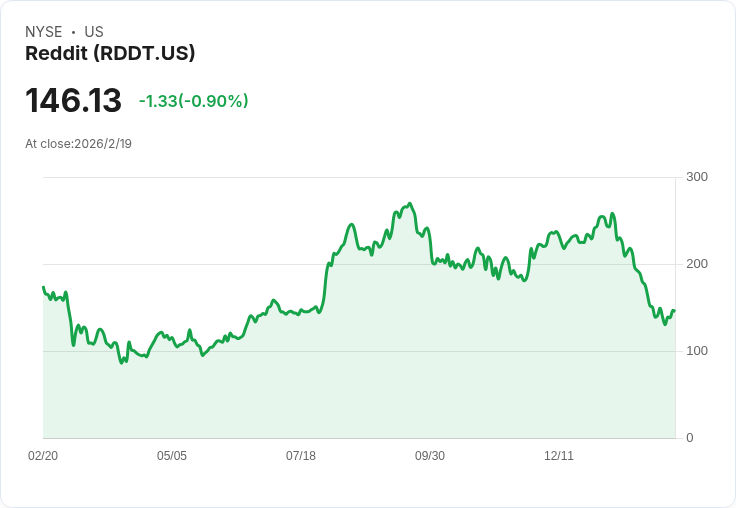
Task: Select the 12/11 date axis label
Action: coord(559,455)
